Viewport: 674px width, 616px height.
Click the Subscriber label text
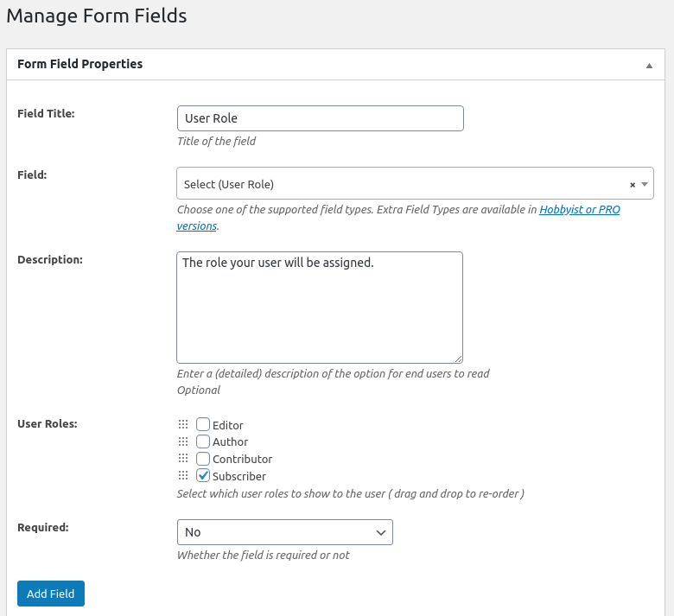pyautogui.click(x=239, y=476)
